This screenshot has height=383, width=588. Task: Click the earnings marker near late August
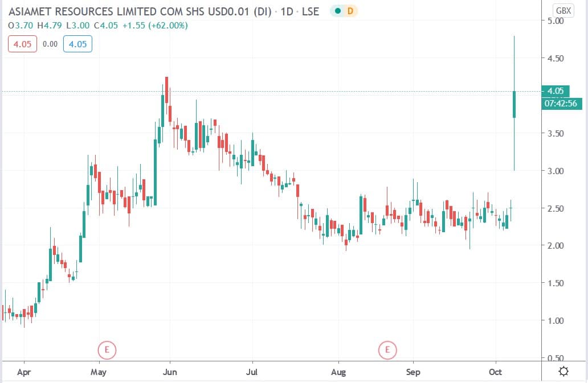[x=388, y=349]
